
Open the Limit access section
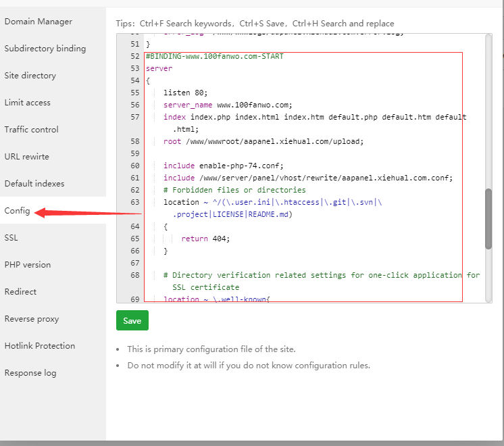[27, 103]
